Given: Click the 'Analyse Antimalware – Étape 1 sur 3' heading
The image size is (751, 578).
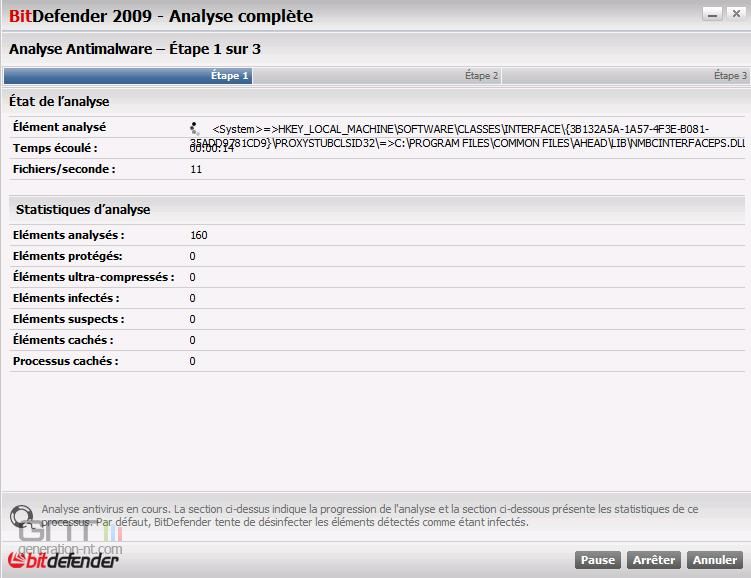Looking at the screenshot, I should coord(135,49).
